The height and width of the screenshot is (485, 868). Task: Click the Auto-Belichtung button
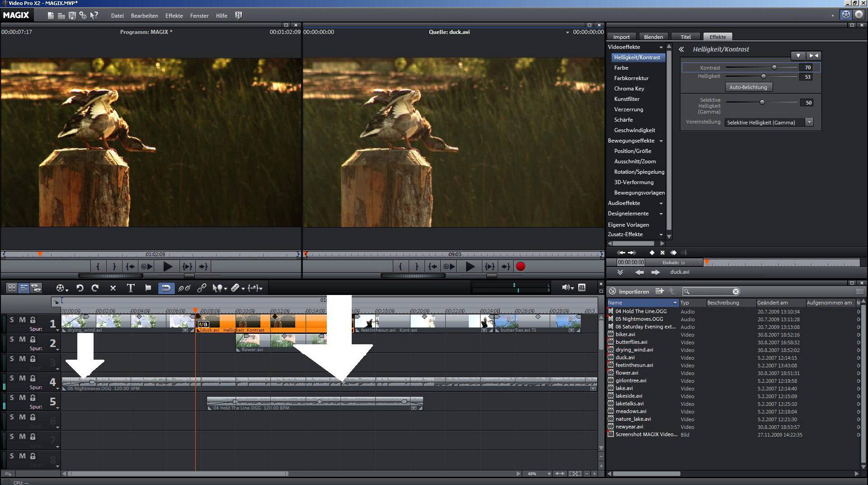(748, 87)
